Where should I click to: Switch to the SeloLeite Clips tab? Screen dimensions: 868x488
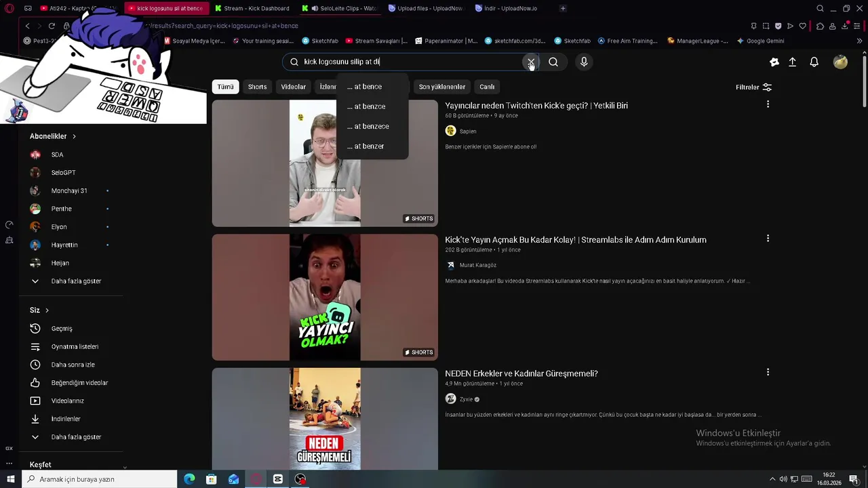click(x=339, y=8)
